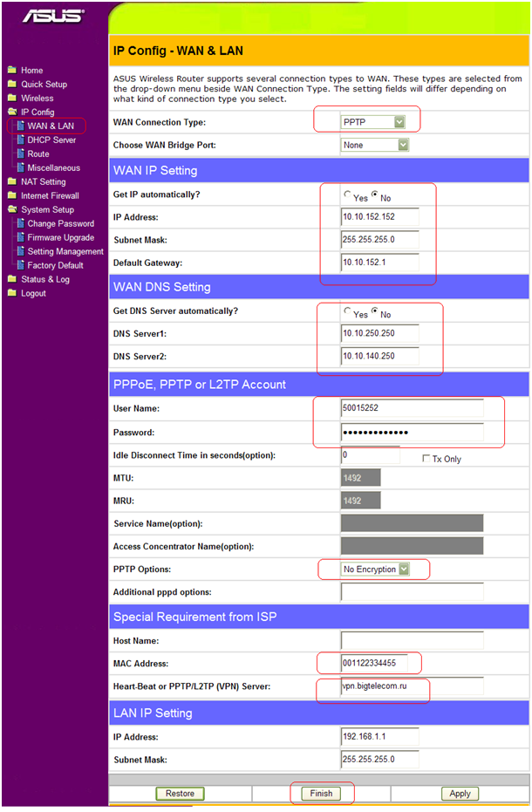Open the NAT Setting menu item
The image size is (532, 812).
pyautogui.click(x=44, y=182)
